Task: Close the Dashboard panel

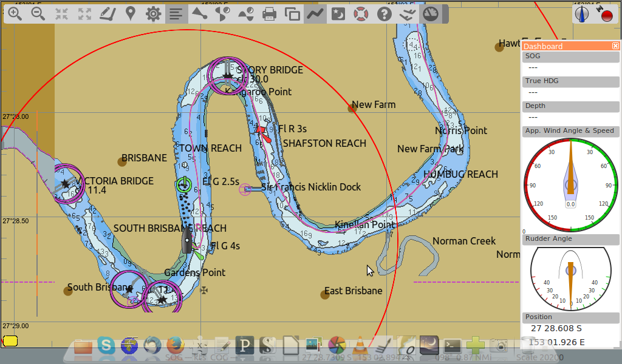Action: (615, 46)
